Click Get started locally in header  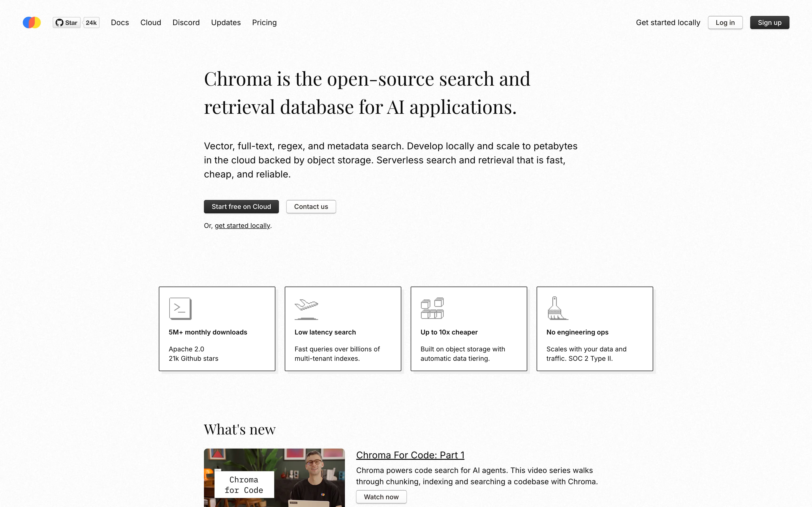[x=668, y=23]
